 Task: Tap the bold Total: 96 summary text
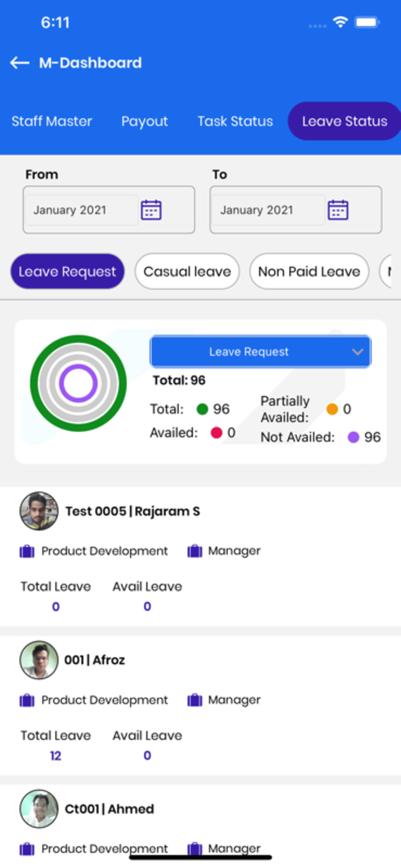[179, 380]
